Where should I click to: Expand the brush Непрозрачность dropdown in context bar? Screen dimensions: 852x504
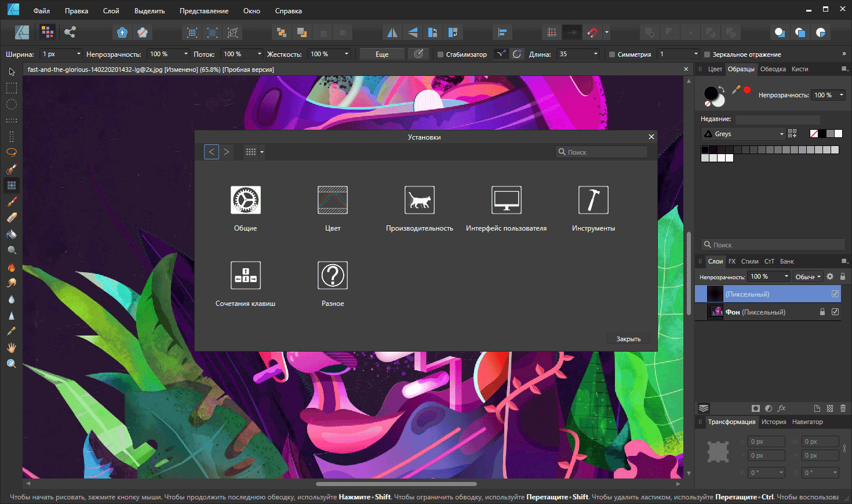point(185,54)
